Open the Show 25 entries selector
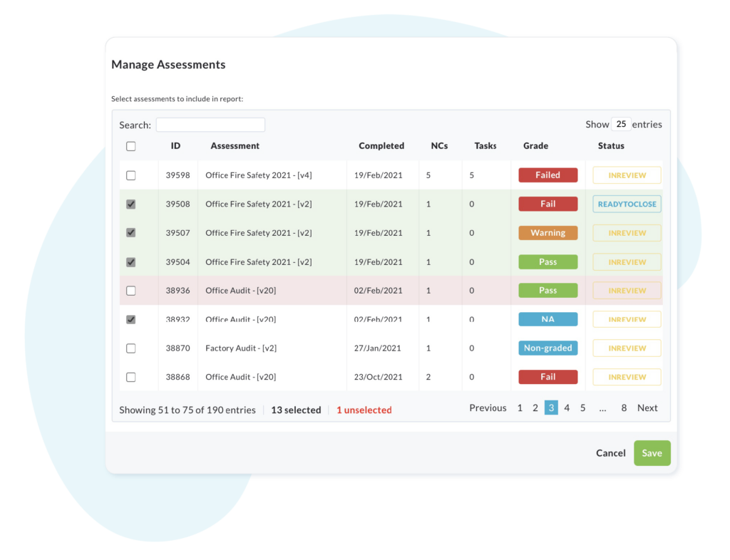This screenshot has width=730, height=560. pos(621,124)
